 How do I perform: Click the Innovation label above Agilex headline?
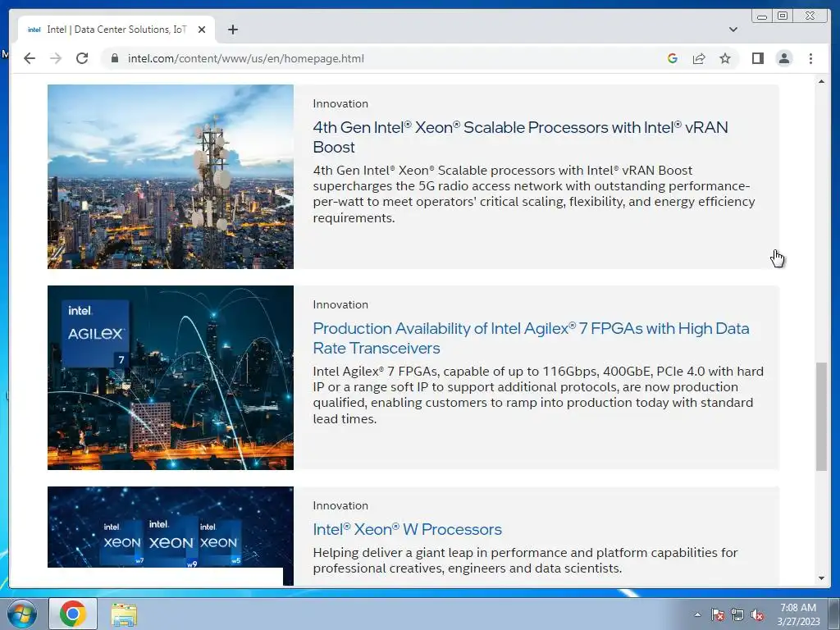(340, 304)
